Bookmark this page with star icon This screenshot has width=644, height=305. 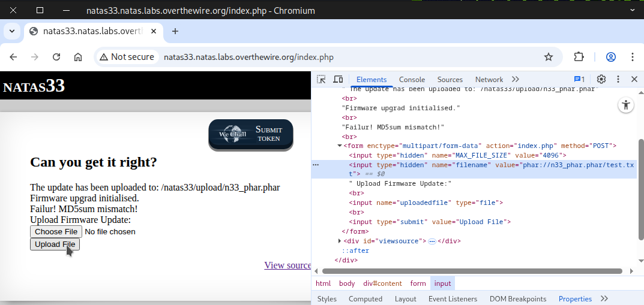click(548, 57)
